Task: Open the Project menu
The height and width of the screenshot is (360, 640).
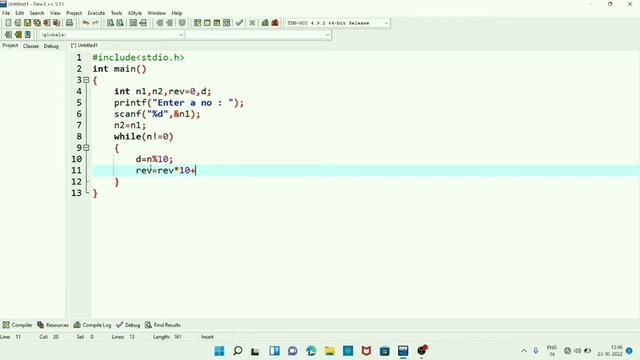Action: [74, 13]
